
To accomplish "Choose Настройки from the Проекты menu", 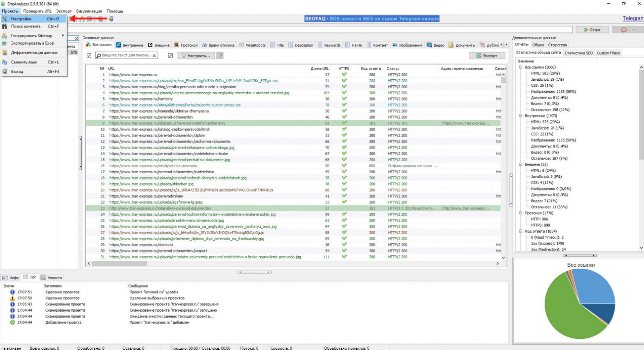I will coord(33,19).
